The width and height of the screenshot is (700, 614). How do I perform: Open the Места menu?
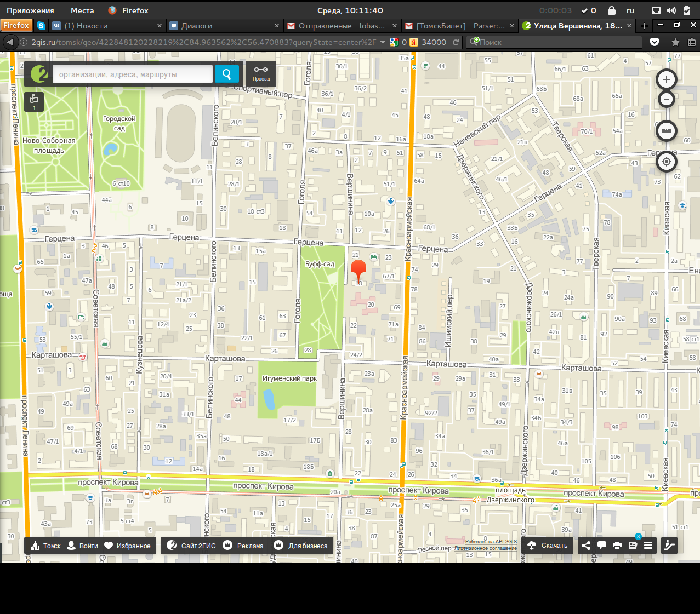[x=82, y=10]
